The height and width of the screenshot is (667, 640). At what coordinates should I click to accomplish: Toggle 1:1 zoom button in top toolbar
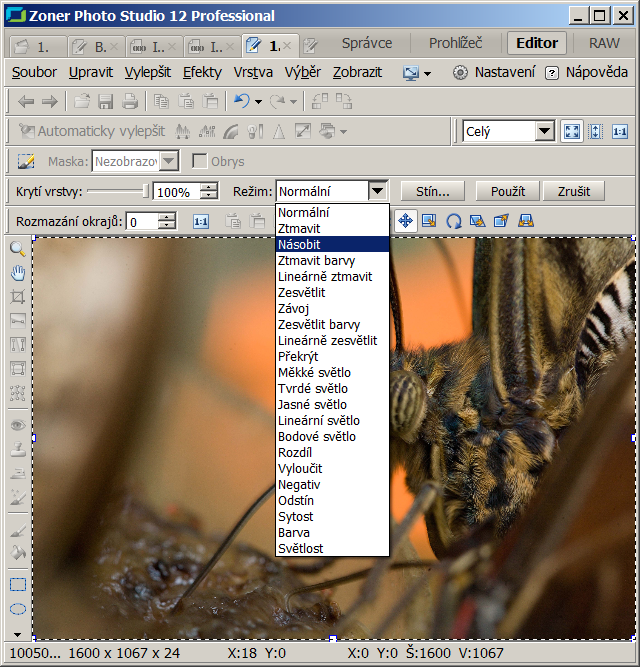620,131
